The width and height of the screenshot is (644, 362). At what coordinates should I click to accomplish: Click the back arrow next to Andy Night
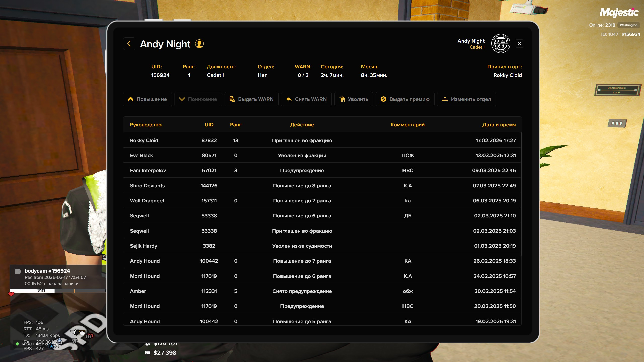pos(129,44)
